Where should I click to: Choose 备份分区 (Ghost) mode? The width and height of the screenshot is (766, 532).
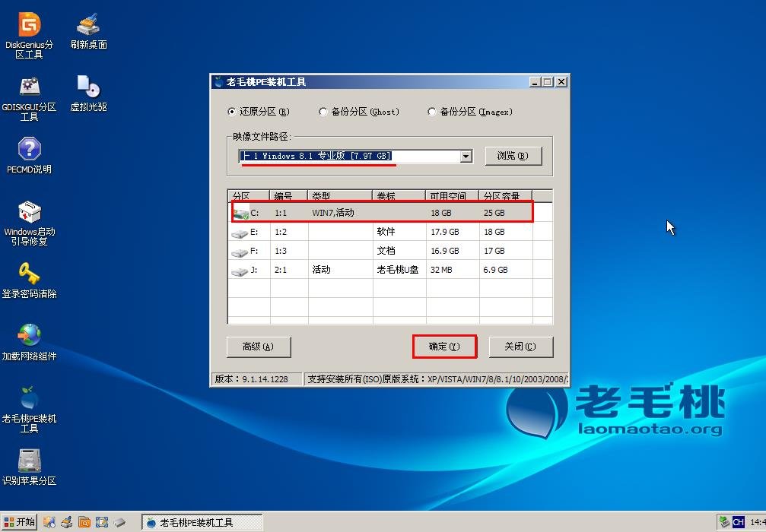coord(323,110)
